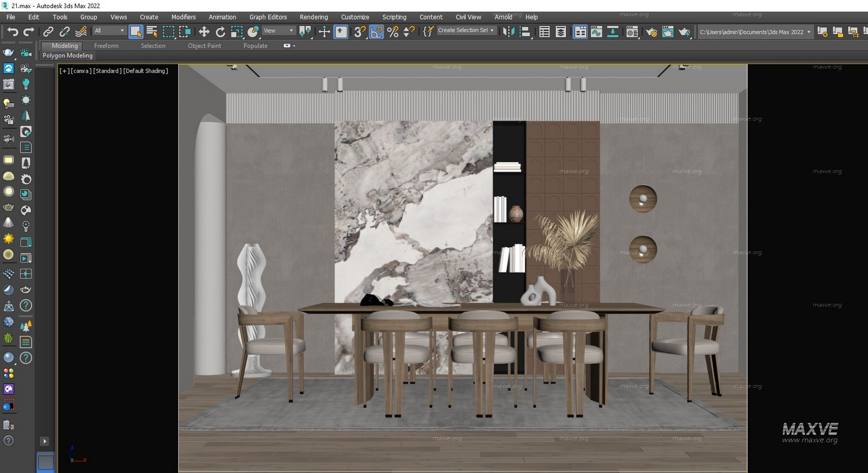Screen dimensions: 868x473
Task: Click the project folder path field
Action: (x=751, y=32)
